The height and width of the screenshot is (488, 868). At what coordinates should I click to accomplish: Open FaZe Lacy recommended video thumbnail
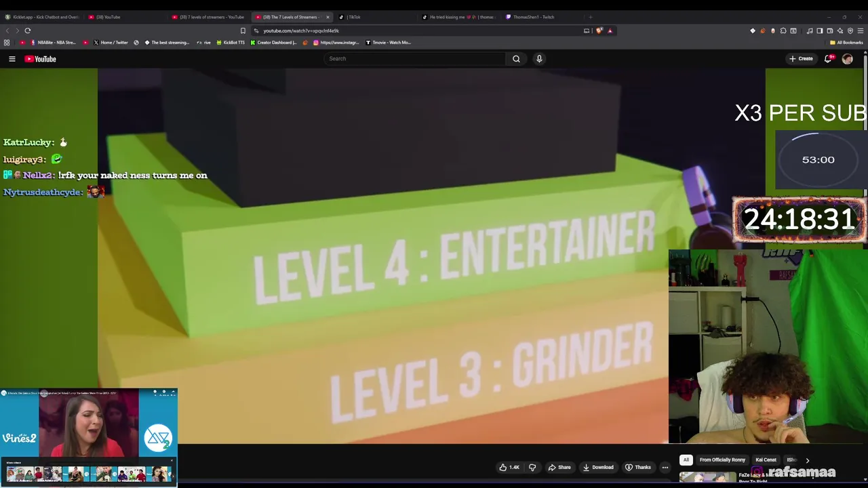coord(707,478)
